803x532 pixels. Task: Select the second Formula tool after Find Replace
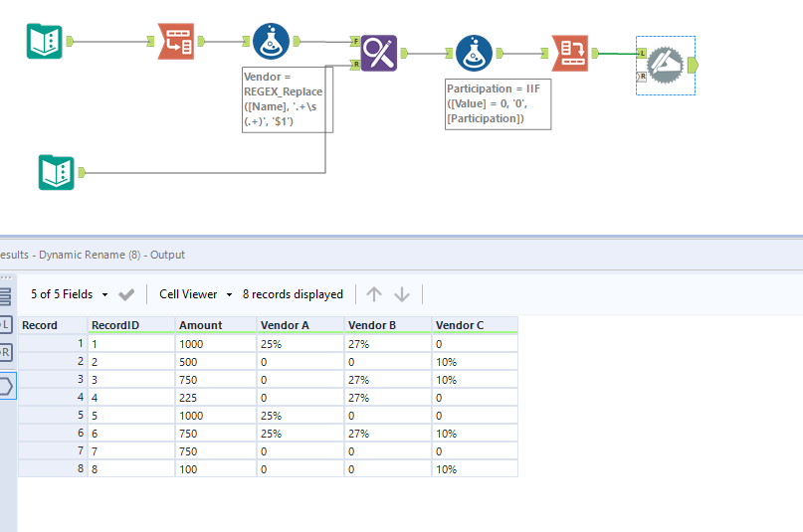474,53
